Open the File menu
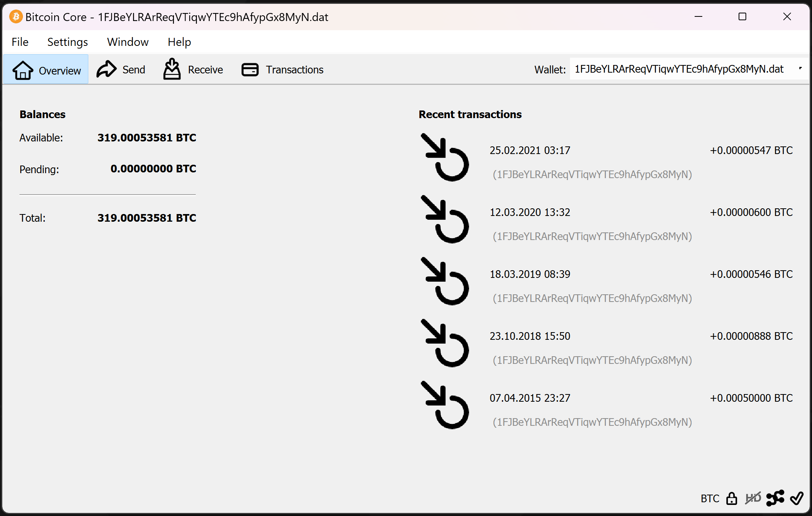Viewport: 812px width, 516px height. [20, 42]
